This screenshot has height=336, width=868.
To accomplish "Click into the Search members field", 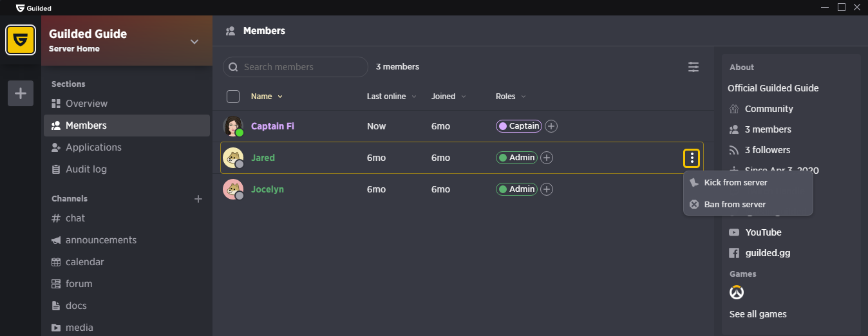I will (x=296, y=67).
